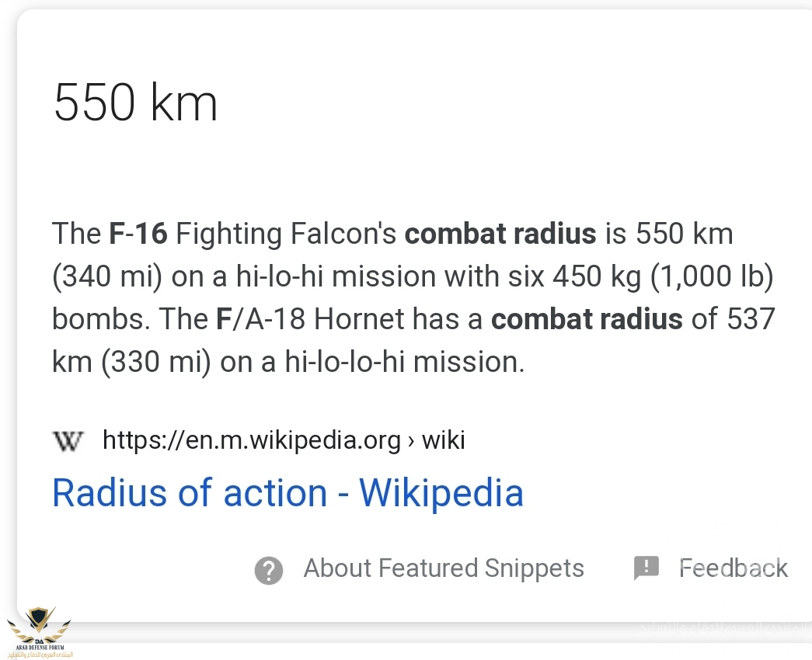Open the Radius of action Wikipedia link

tap(288, 493)
